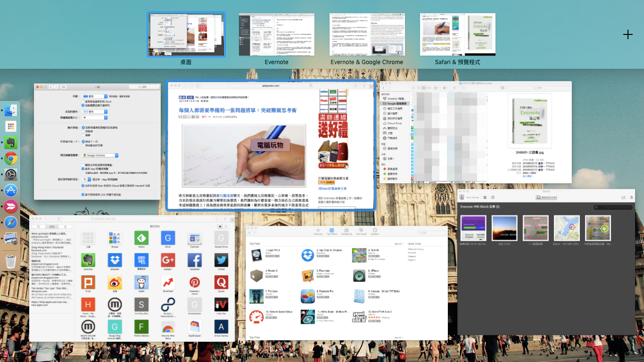Switch to the Safari & 預覽程式 space
Viewport: 644px width, 362px height.
[458, 35]
